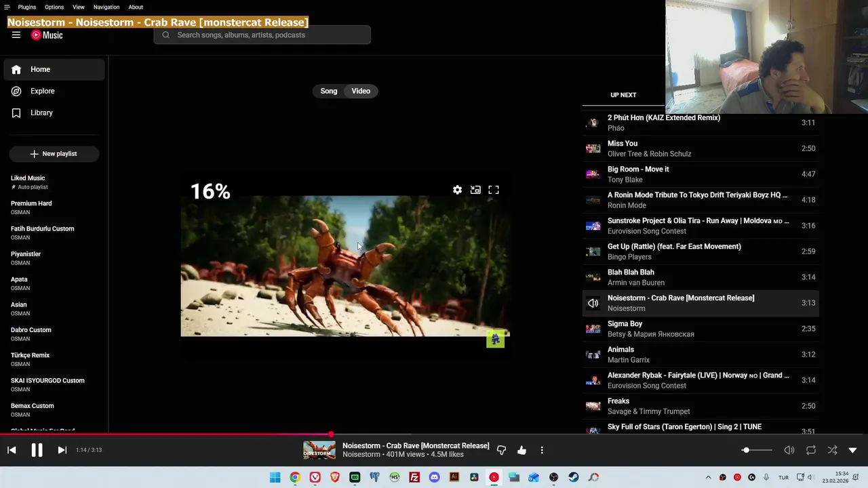Click the Big Room - Move it thumbnail
868x488 pixels.
click(x=593, y=174)
